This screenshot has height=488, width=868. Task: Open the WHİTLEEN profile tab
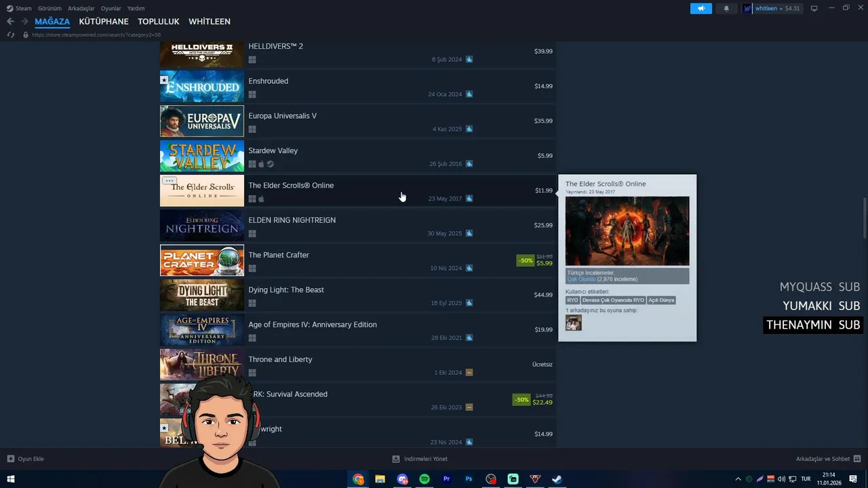(210, 22)
